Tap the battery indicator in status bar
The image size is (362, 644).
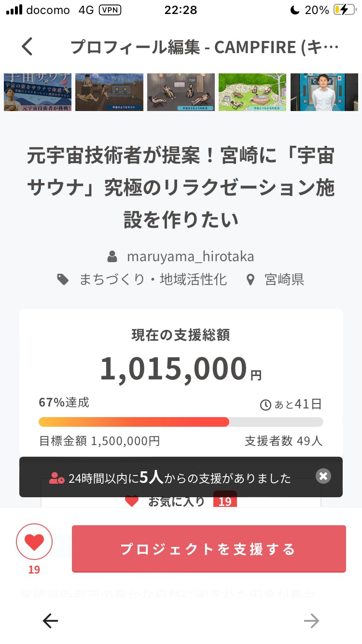coord(344,10)
